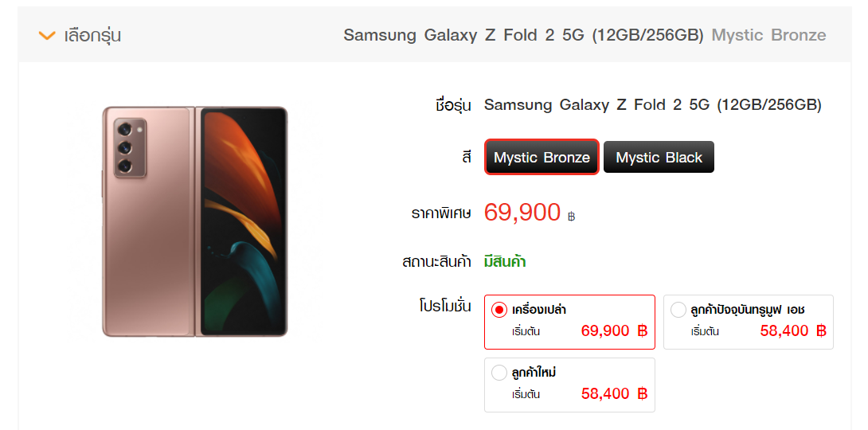Collapse the เลือกรุ่น section chevron
868x430 pixels.
point(47,36)
